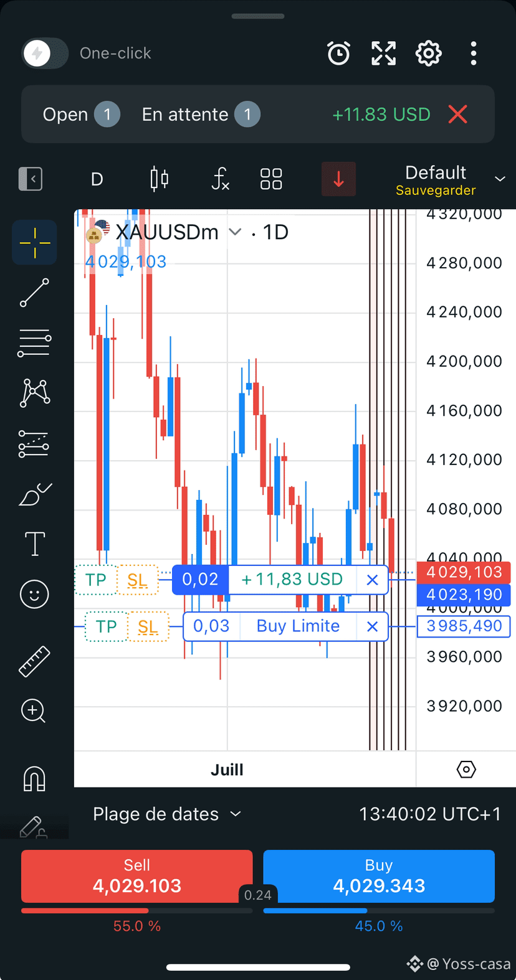
Task: Open the XAUUSDm symbol dropdown
Action: pyautogui.click(x=235, y=232)
